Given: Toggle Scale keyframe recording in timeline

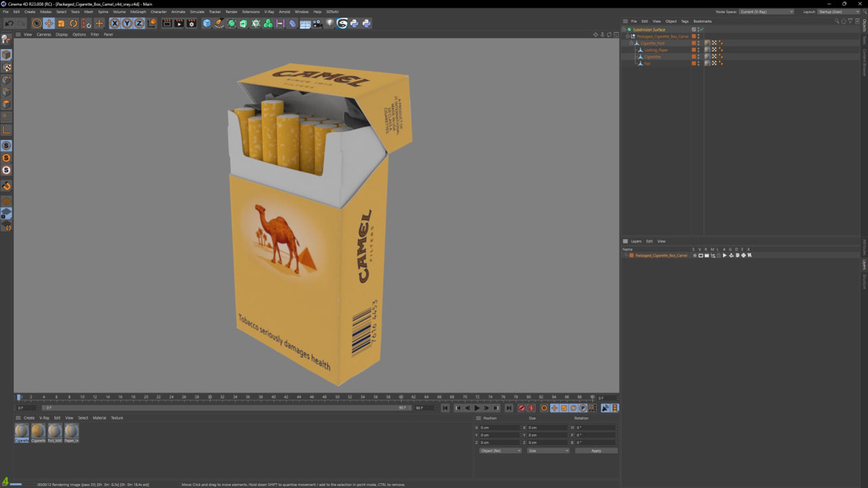Looking at the screenshot, I should click(564, 408).
